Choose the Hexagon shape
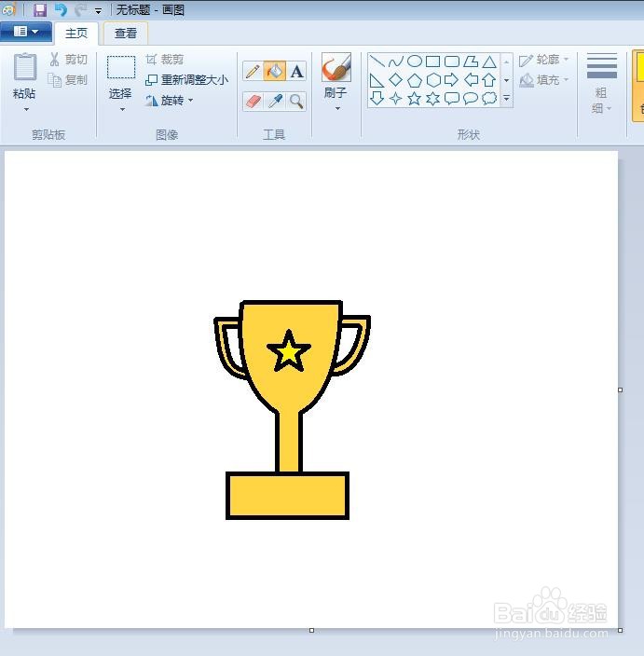 click(433, 80)
